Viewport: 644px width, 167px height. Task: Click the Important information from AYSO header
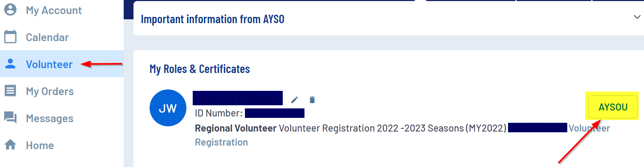(212, 19)
